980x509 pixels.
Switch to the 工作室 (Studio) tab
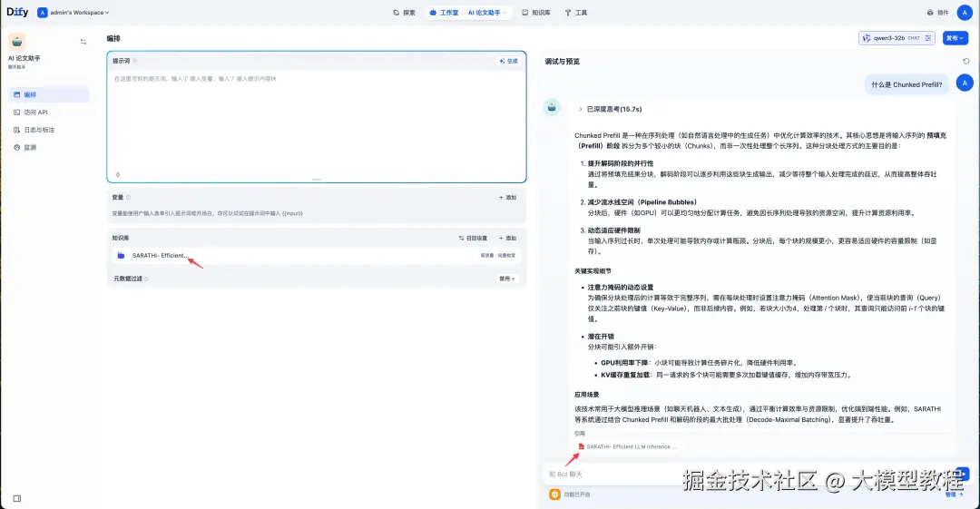444,13
